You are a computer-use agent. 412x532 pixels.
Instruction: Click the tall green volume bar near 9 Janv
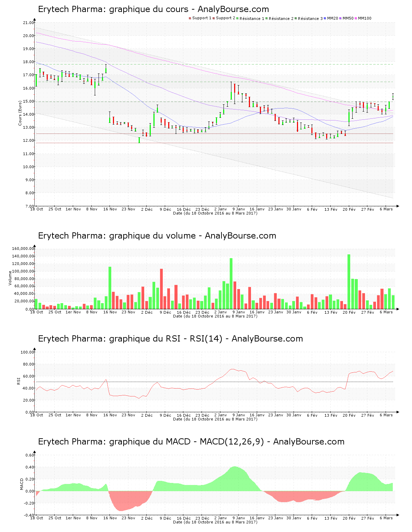(x=231, y=284)
